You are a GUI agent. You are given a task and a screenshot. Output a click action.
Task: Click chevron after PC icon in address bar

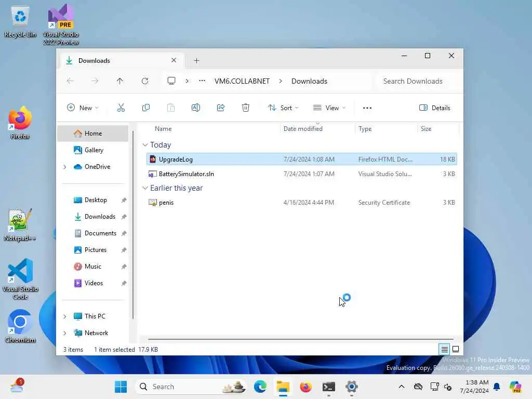[187, 81]
